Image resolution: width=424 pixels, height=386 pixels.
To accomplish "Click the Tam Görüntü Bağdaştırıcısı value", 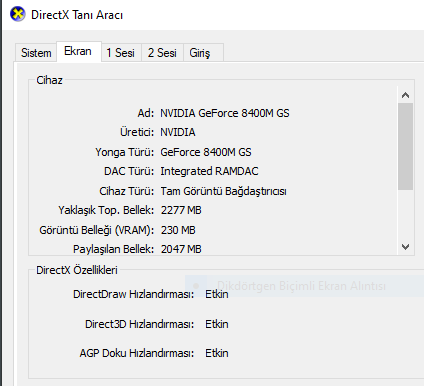I will click(223, 191).
